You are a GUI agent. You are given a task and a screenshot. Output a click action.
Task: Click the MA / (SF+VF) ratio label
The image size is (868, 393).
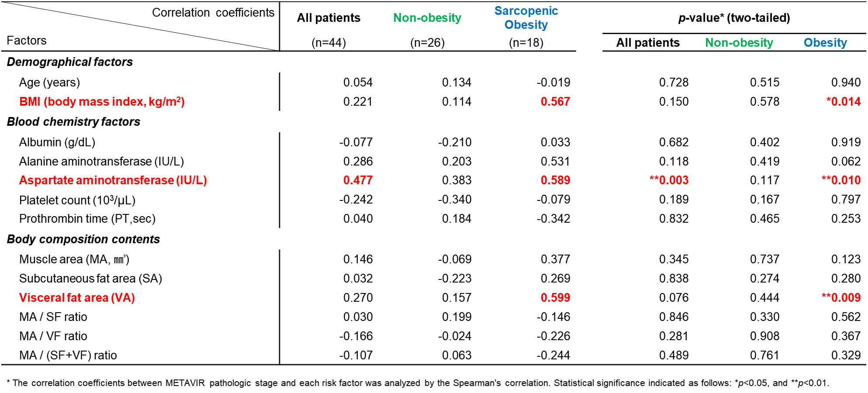pos(68,355)
